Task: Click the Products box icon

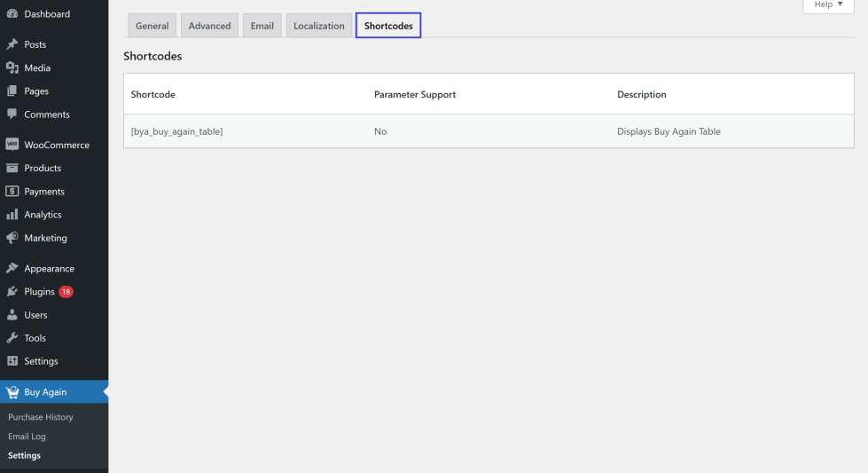Action: [x=12, y=168]
